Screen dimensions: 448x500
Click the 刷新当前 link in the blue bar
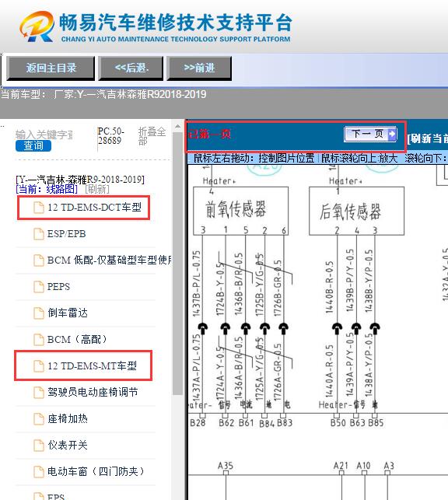(x=427, y=138)
